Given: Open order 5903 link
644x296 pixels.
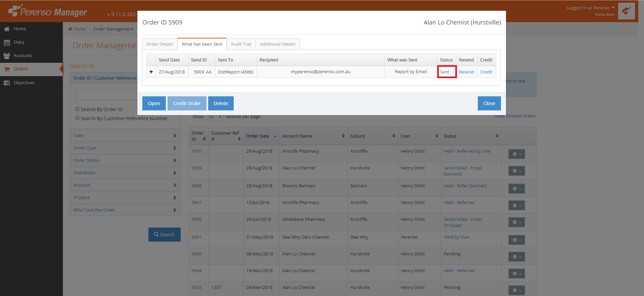Looking at the screenshot, I should pos(197,288).
